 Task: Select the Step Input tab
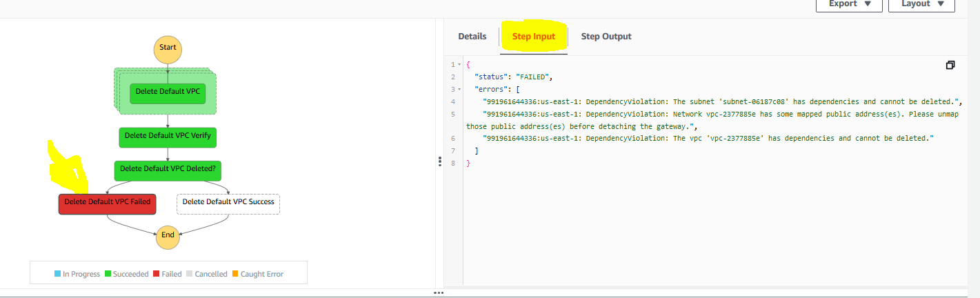click(x=533, y=37)
